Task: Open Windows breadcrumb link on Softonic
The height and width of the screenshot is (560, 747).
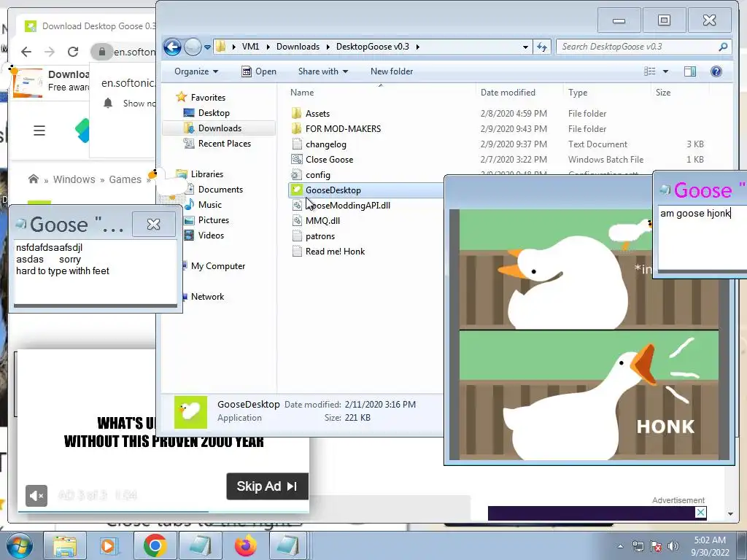Action: point(74,179)
